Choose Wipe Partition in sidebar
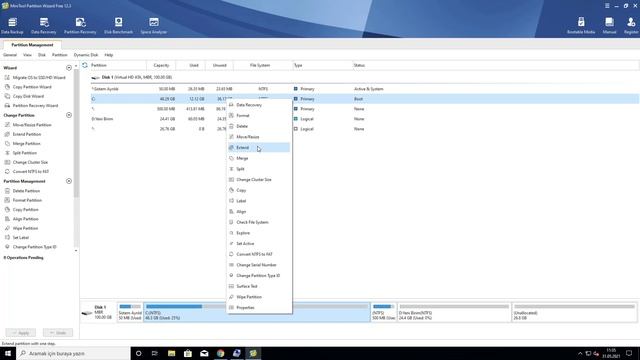The height and width of the screenshot is (360, 640). point(21,229)
